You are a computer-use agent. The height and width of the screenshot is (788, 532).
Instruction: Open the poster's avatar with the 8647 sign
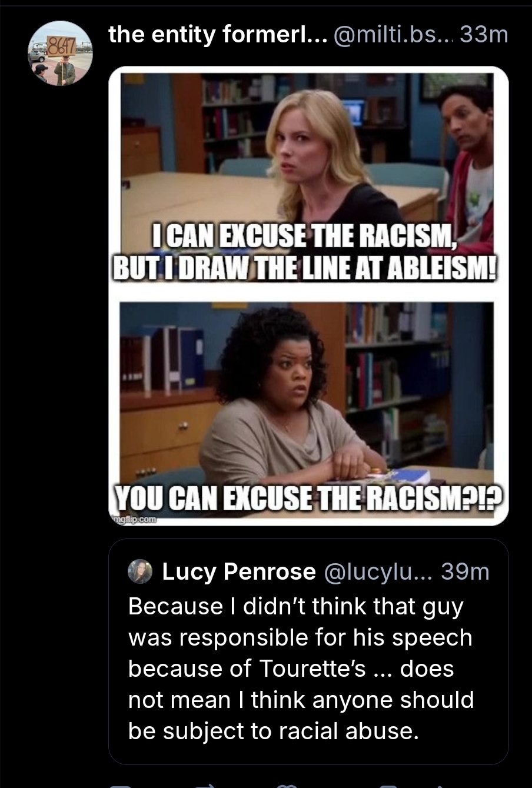tap(60, 53)
